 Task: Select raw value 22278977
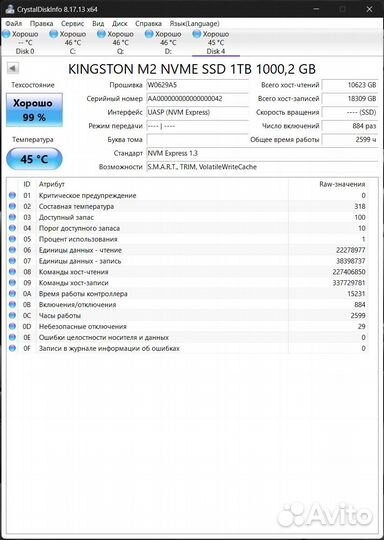pos(351,250)
